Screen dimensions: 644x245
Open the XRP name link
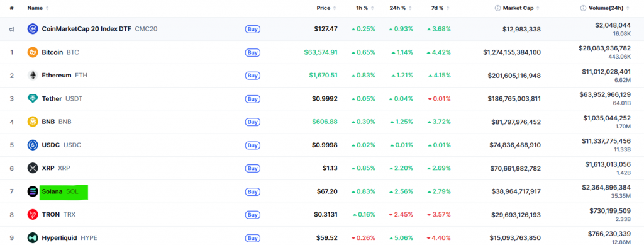click(56, 168)
